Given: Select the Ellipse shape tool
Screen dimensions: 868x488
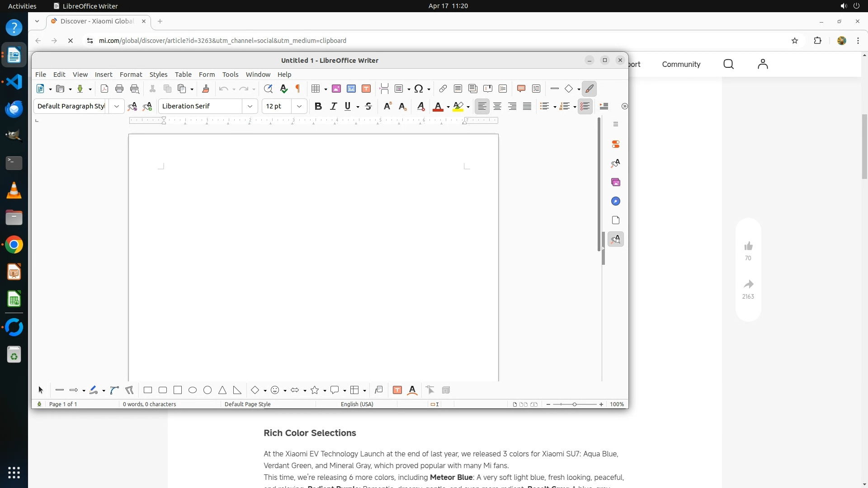Looking at the screenshot, I should coord(193,390).
